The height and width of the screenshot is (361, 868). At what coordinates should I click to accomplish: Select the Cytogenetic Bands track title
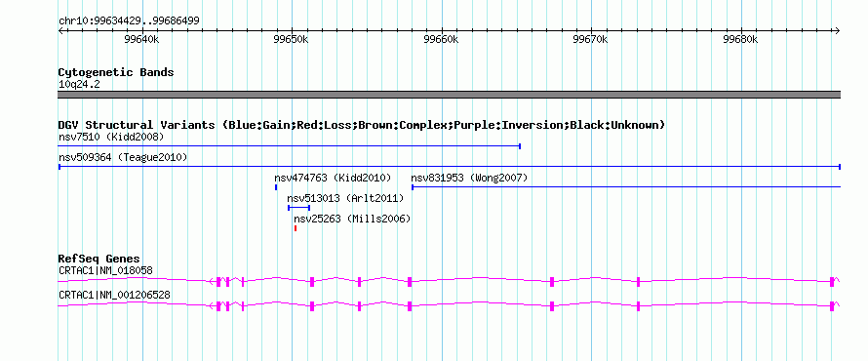coord(116,72)
